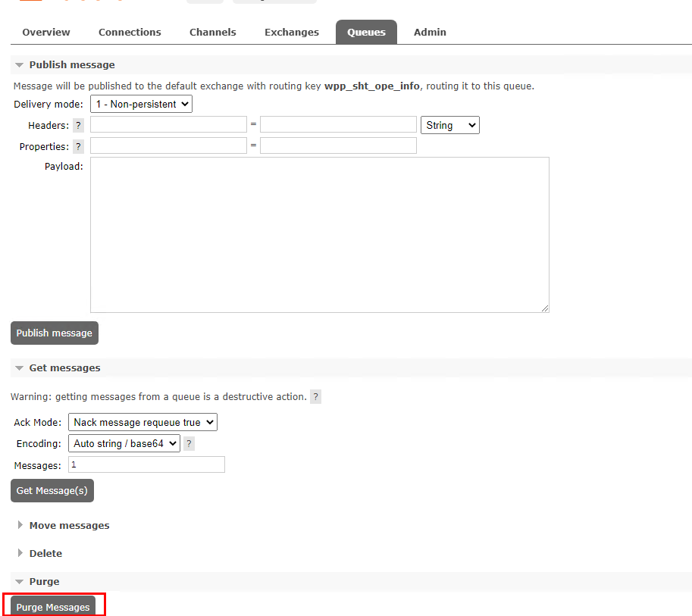692x616 pixels.
Task: Open the Delivery mode dropdown
Action: click(x=140, y=104)
